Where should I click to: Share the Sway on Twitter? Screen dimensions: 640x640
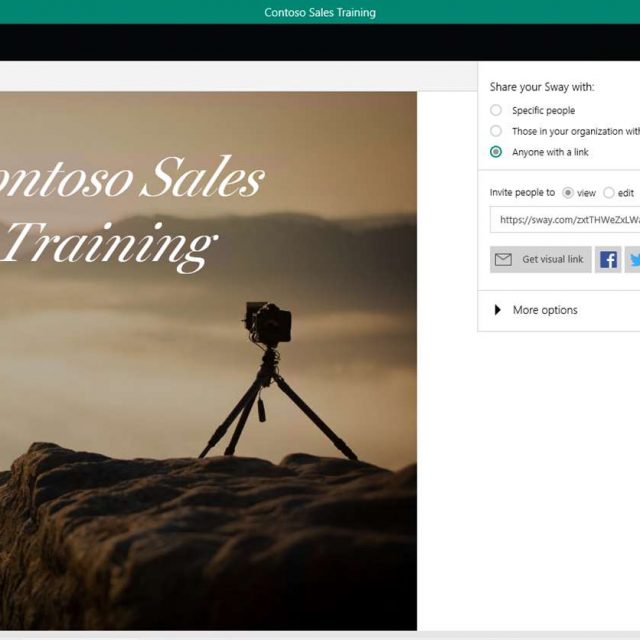pos(632,260)
